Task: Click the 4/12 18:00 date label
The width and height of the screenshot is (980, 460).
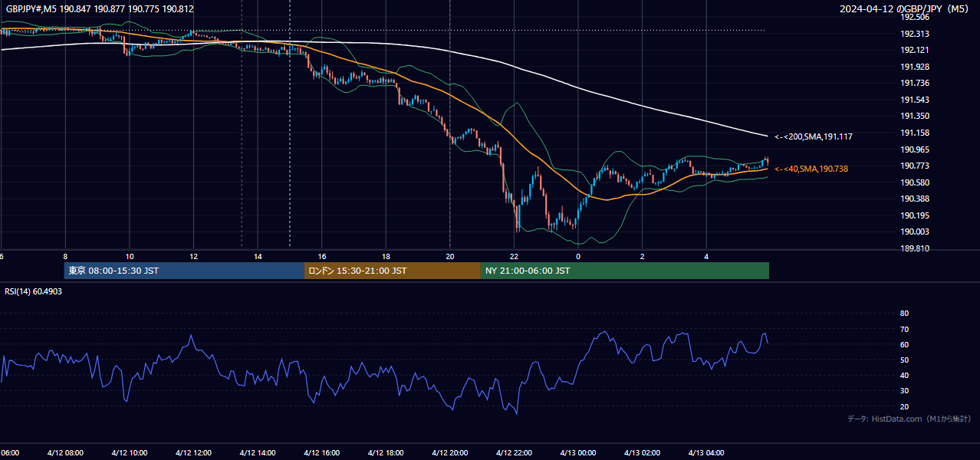Action: [x=386, y=452]
